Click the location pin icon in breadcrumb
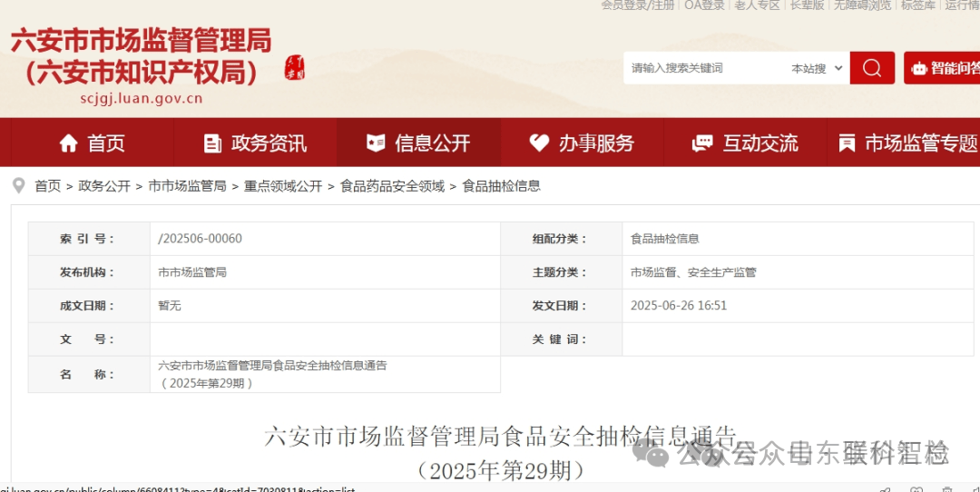The image size is (980, 492). 19,186
